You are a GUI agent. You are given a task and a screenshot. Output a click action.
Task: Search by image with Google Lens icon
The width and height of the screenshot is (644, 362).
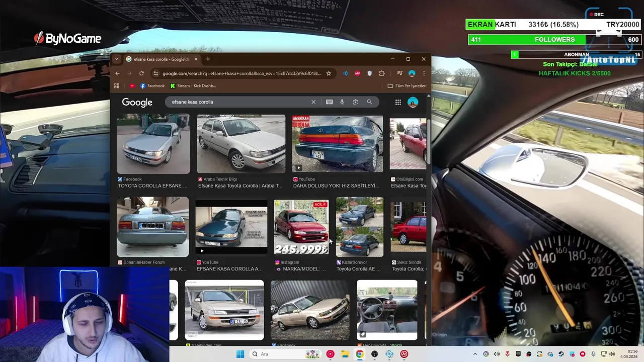355,102
